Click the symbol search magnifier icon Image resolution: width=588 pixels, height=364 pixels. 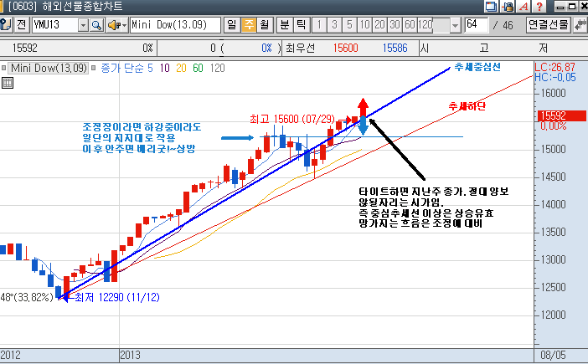[x=97, y=24]
